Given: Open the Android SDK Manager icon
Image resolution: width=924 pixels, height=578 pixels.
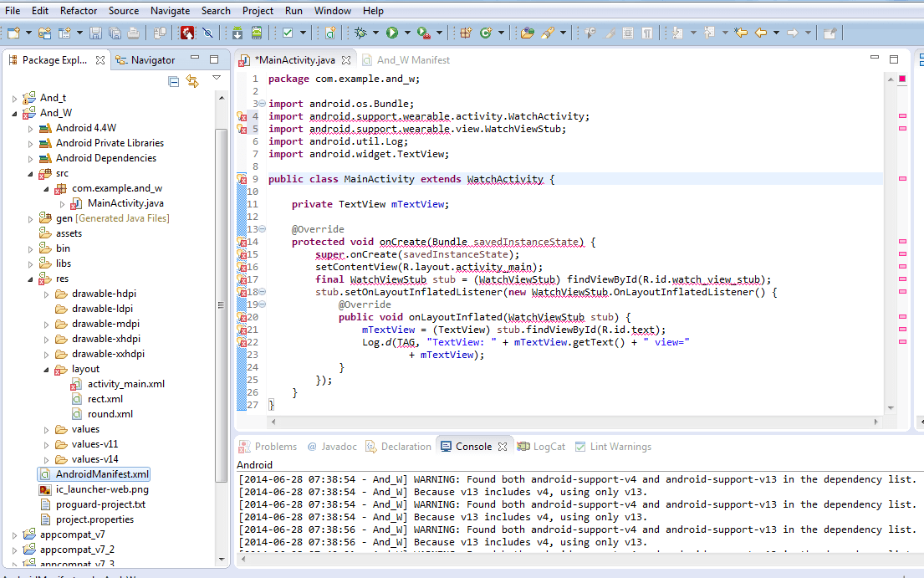Looking at the screenshot, I should (237, 33).
